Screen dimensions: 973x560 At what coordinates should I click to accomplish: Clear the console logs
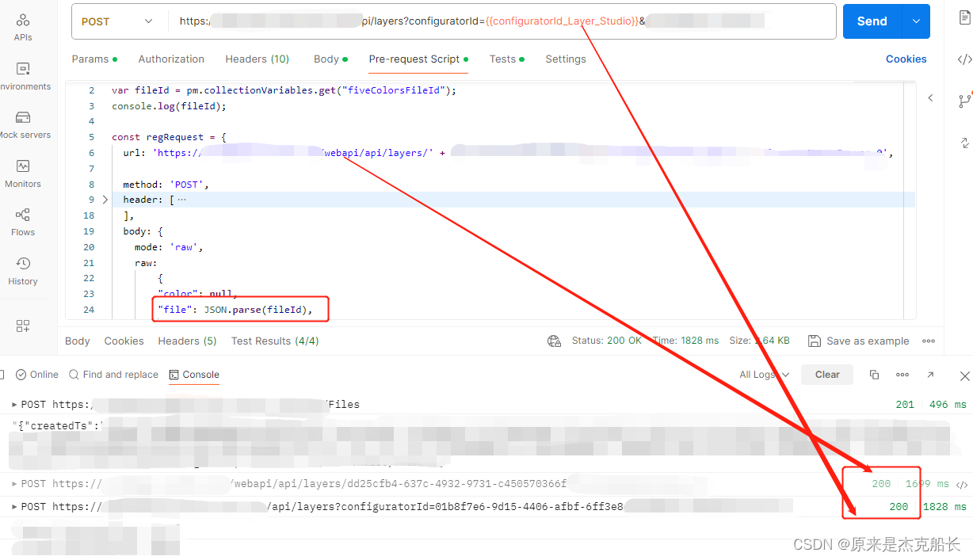(x=826, y=375)
